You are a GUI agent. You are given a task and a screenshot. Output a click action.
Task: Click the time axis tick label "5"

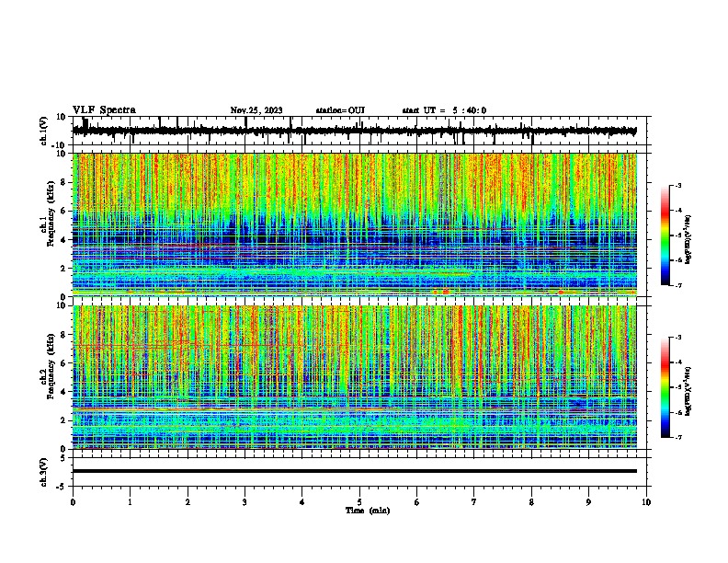[359, 502]
